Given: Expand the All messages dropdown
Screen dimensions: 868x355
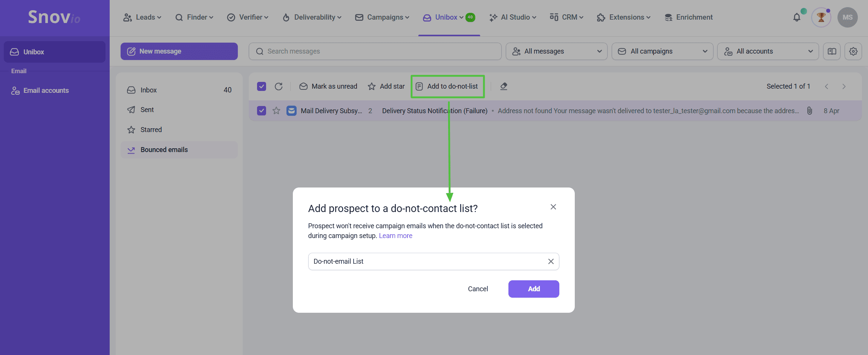Looking at the screenshot, I should [556, 51].
